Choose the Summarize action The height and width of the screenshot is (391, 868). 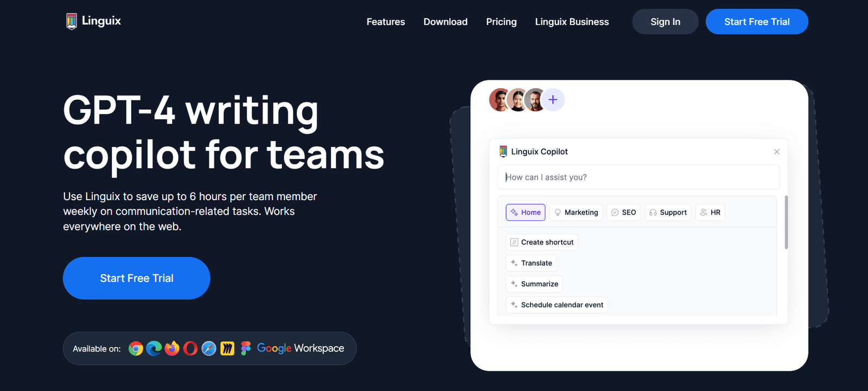click(x=534, y=284)
